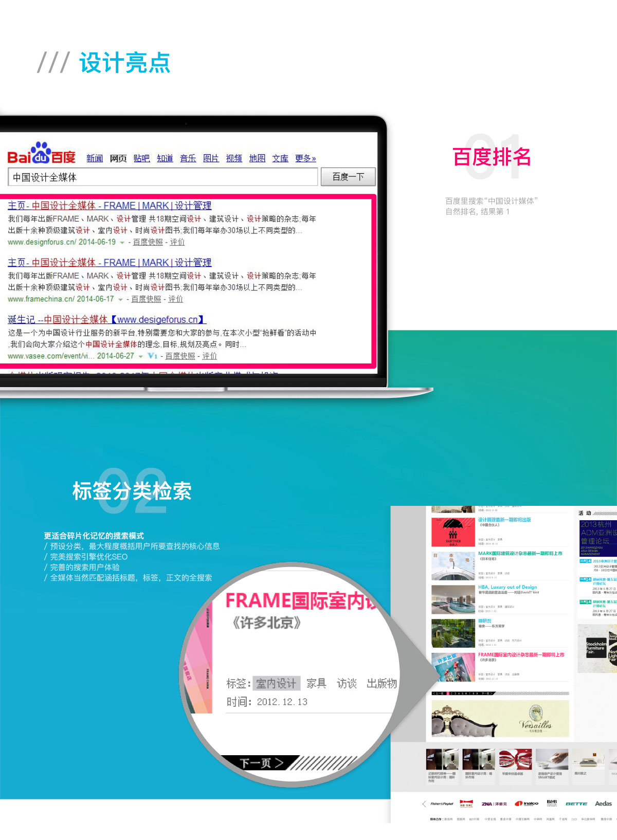The width and height of the screenshot is (617, 840).
Task: Expand the arrow beside www.framechina.cn date
Action: coord(120,300)
